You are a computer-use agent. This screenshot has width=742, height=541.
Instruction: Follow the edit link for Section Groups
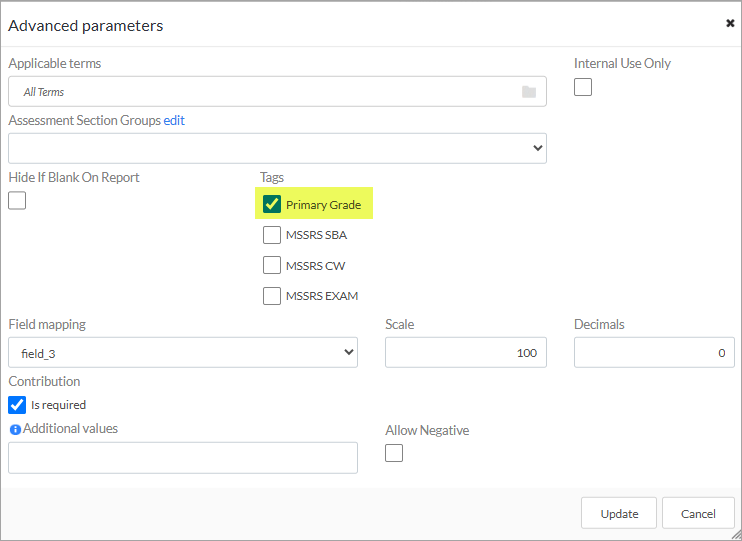pos(174,120)
